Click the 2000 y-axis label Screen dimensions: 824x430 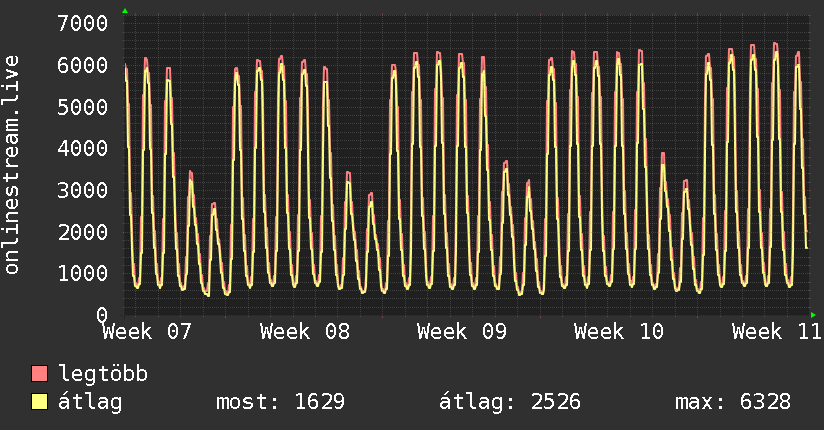click(x=83, y=232)
